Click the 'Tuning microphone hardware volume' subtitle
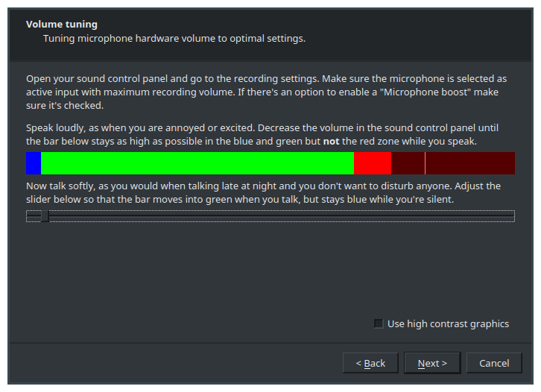This screenshot has width=541, height=392. click(174, 38)
